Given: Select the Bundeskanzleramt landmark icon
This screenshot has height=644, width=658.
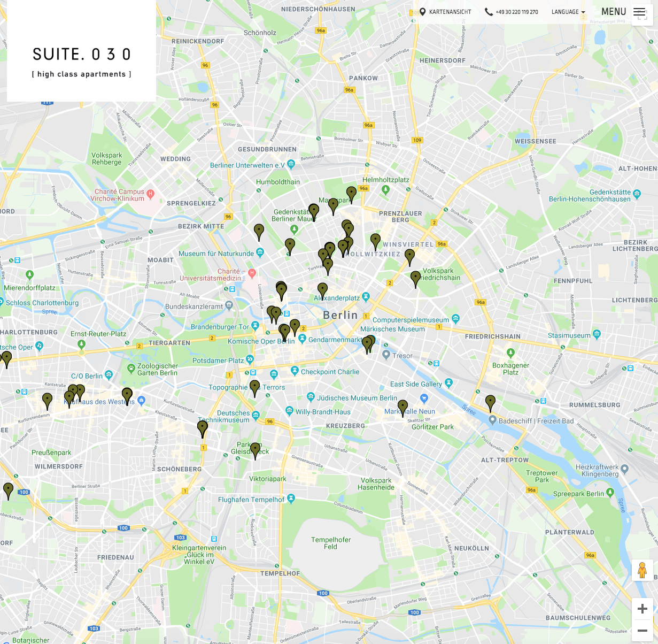Looking at the screenshot, I should pyautogui.click(x=229, y=305).
